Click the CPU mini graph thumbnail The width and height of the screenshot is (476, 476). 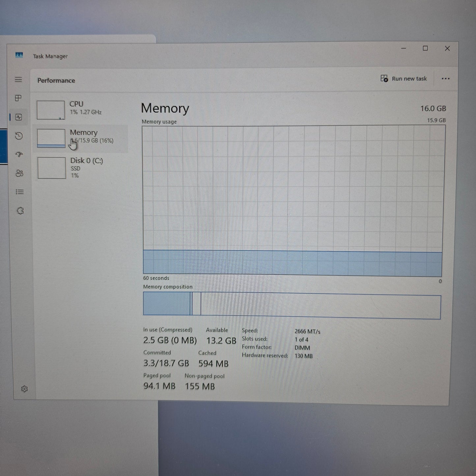click(x=51, y=110)
